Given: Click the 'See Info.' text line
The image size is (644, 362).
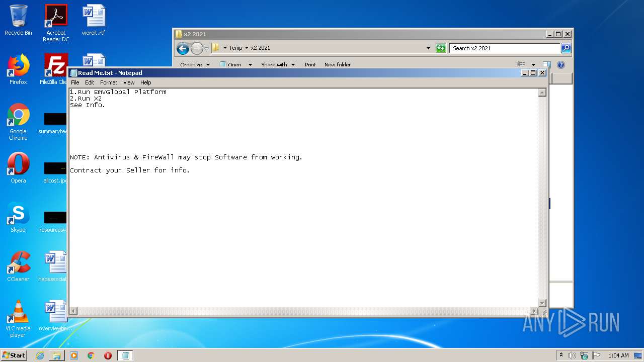Looking at the screenshot, I should click(88, 105).
